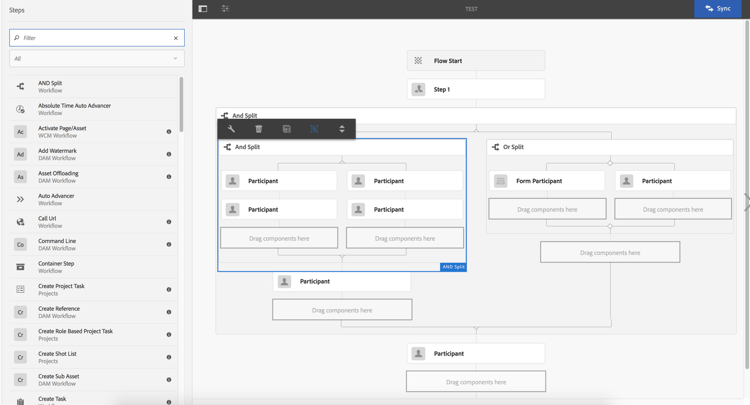Select Create Reference in Steps list
This screenshot has height=405, width=750.
pyautogui.click(x=93, y=312)
